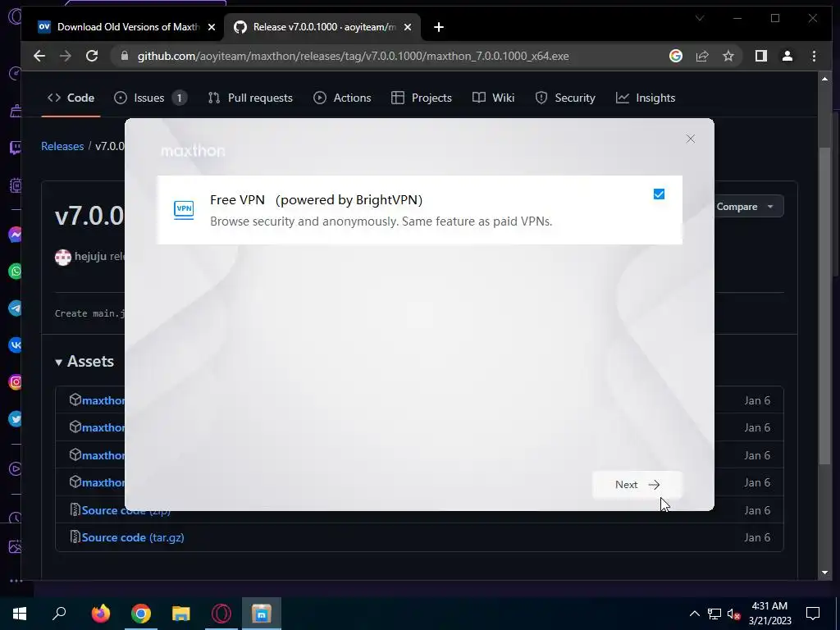840x630 pixels.
Task: Open File Explorer from the taskbar
Action: click(181, 614)
